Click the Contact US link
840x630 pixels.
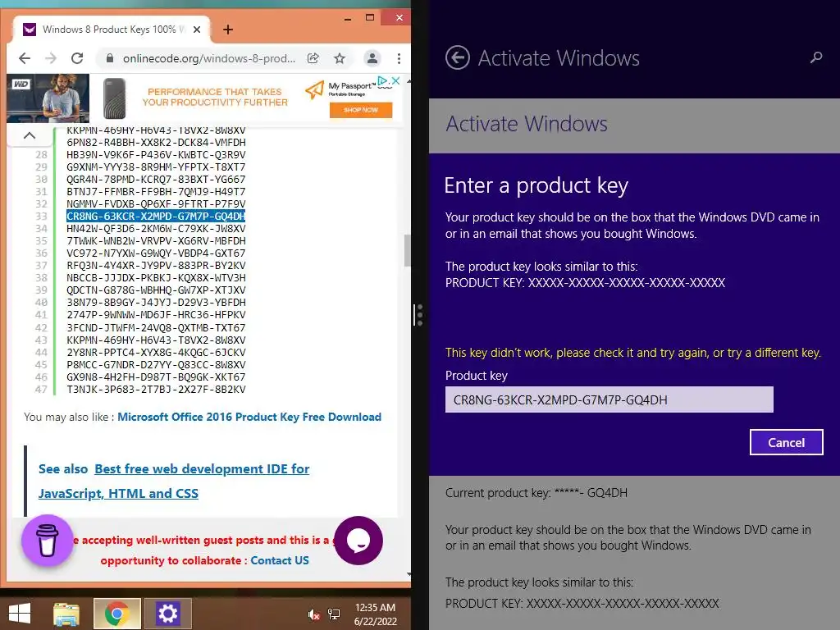point(280,560)
